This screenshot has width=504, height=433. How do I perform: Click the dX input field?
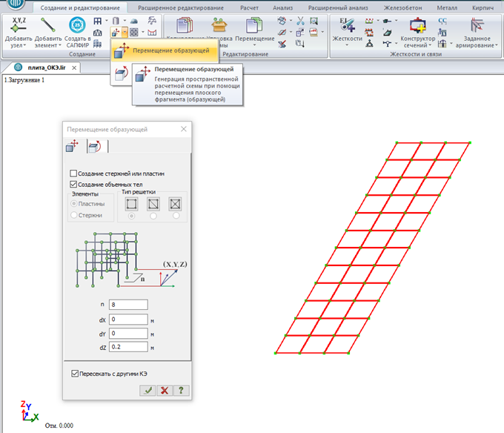(128, 320)
